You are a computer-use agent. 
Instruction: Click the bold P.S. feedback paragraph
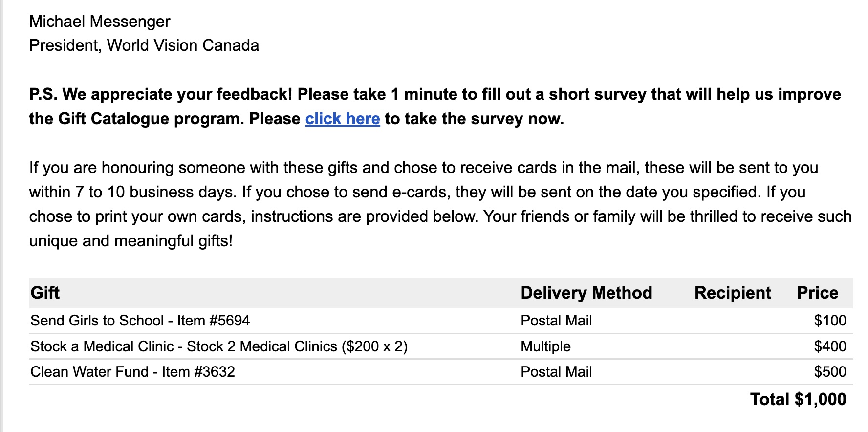[434, 95]
